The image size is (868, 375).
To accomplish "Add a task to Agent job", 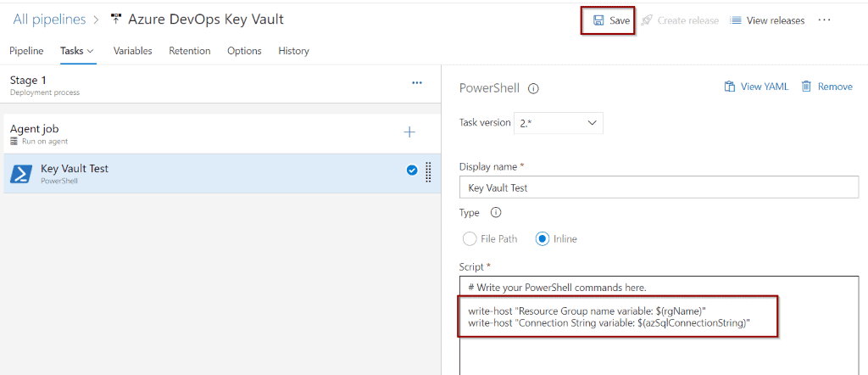I will pos(409,132).
